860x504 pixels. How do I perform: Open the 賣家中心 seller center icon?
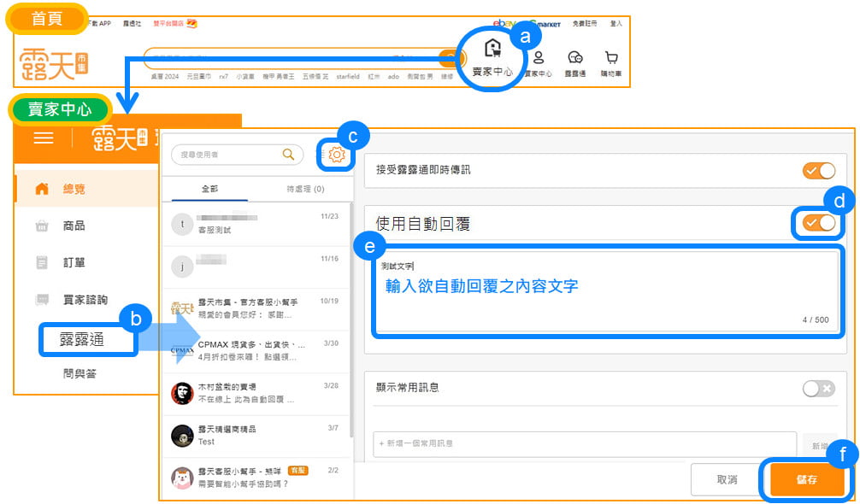point(492,56)
